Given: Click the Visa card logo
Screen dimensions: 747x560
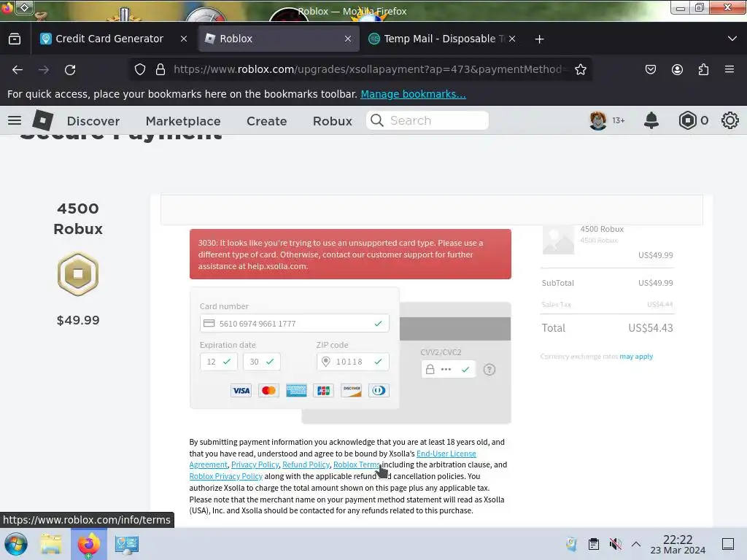Looking at the screenshot, I should pos(241,391).
